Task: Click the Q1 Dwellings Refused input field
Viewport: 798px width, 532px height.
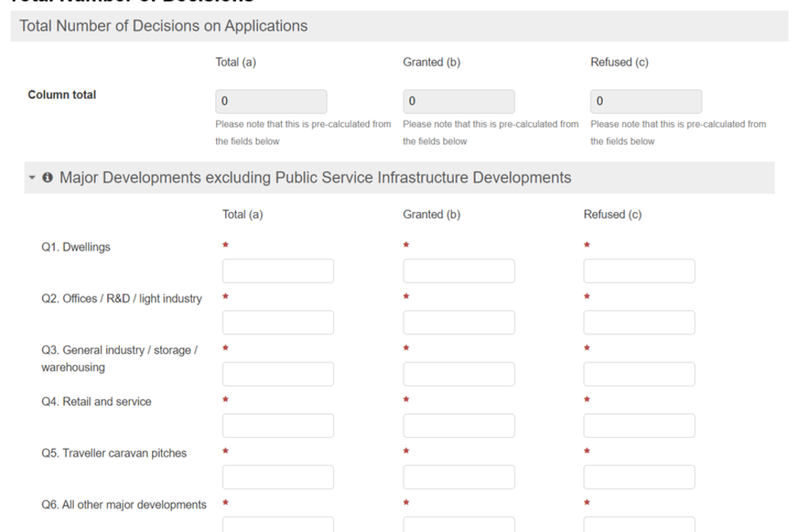Action: click(x=638, y=271)
